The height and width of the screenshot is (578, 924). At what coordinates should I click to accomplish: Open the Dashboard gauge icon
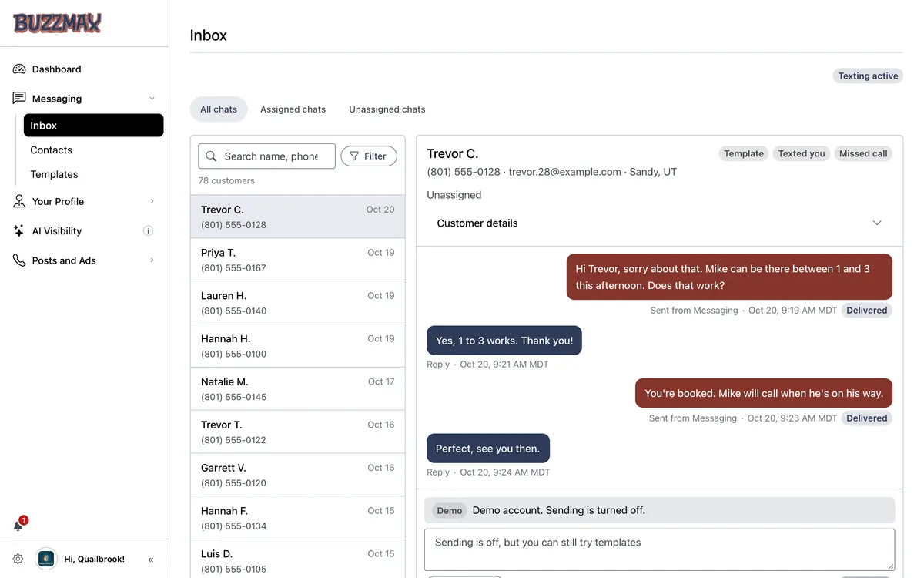pos(19,69)
